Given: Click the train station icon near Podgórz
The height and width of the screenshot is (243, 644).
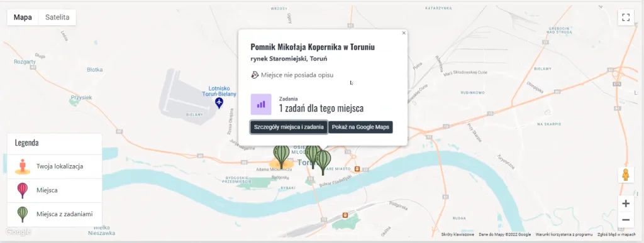Looking at the screenshot, I should pyautogui.click(x=345, y=215).
